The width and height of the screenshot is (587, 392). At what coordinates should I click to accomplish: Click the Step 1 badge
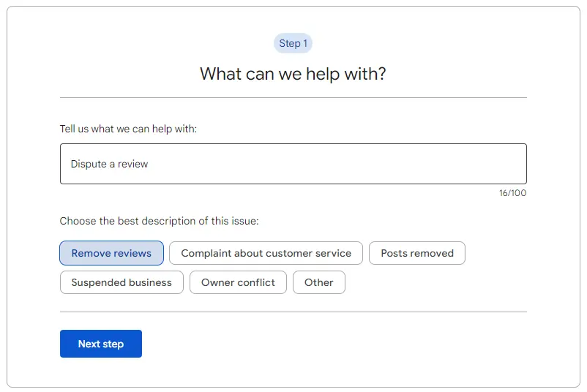[293, 43]
